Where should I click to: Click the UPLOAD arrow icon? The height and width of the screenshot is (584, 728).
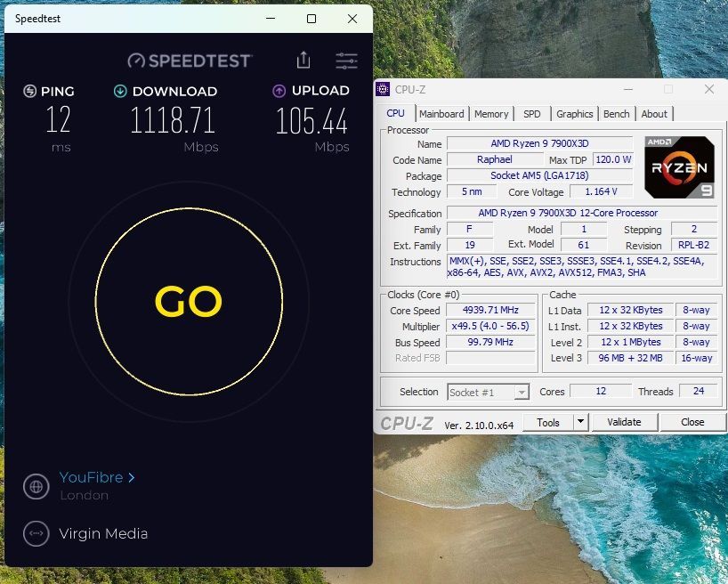[279, 91]
